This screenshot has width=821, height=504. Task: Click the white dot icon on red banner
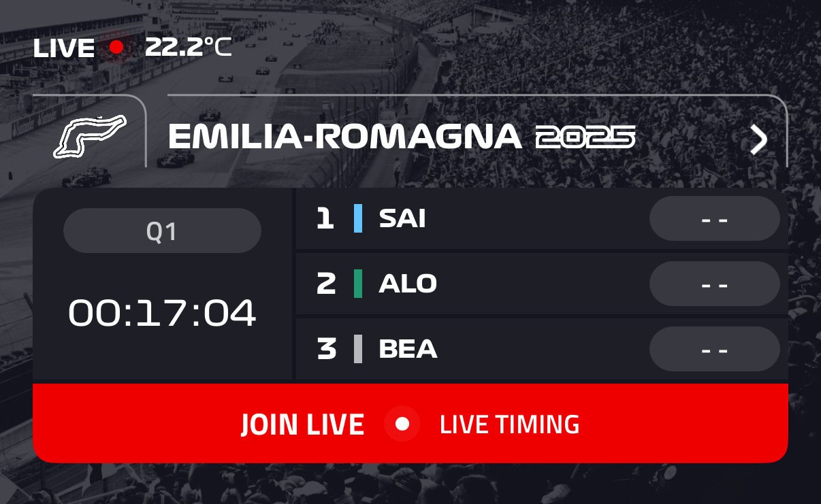coord(402,424)
